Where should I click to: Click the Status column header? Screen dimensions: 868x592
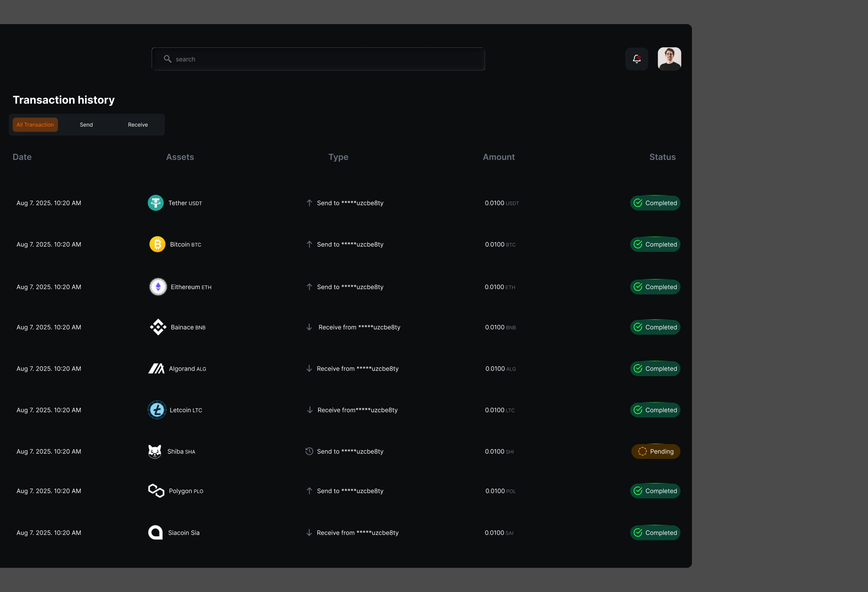pyautogui.click(x=662, y=157)
